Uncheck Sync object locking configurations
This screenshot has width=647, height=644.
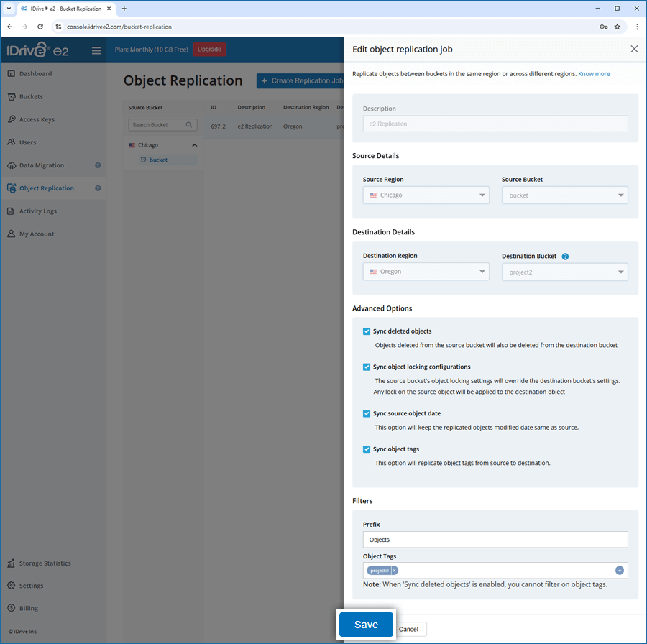[367, 367]
